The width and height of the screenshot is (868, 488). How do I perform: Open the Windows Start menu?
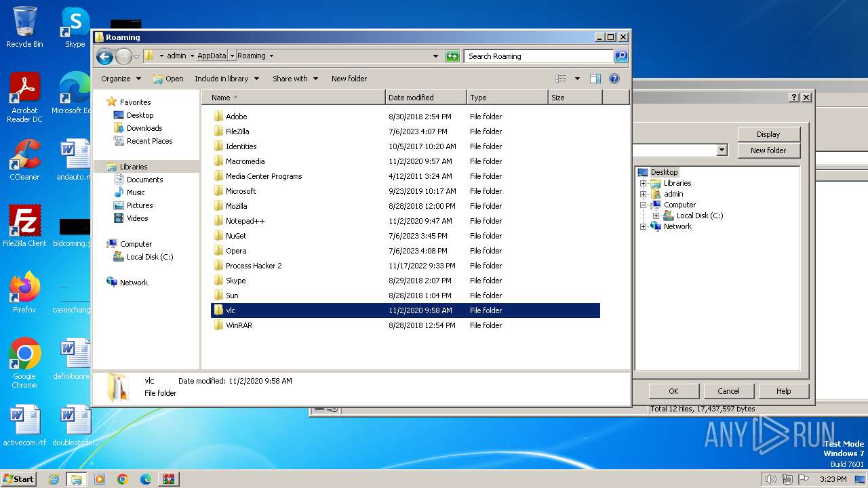pyautogui.click(x=19, y=479)
